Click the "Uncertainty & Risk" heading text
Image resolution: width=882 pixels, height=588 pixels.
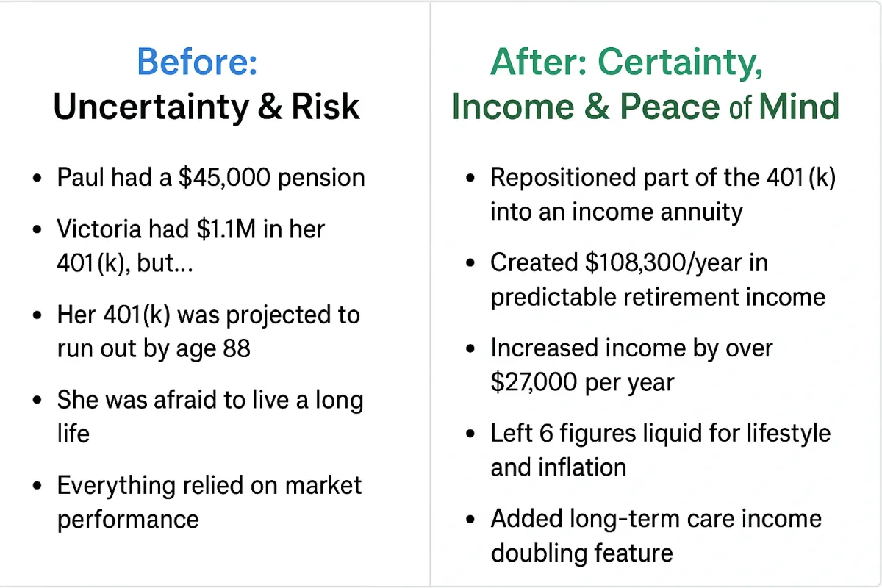pos(207,107)
